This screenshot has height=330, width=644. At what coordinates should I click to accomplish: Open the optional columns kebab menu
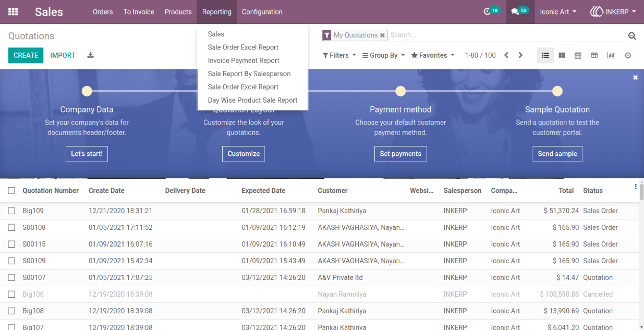point(636,187)
